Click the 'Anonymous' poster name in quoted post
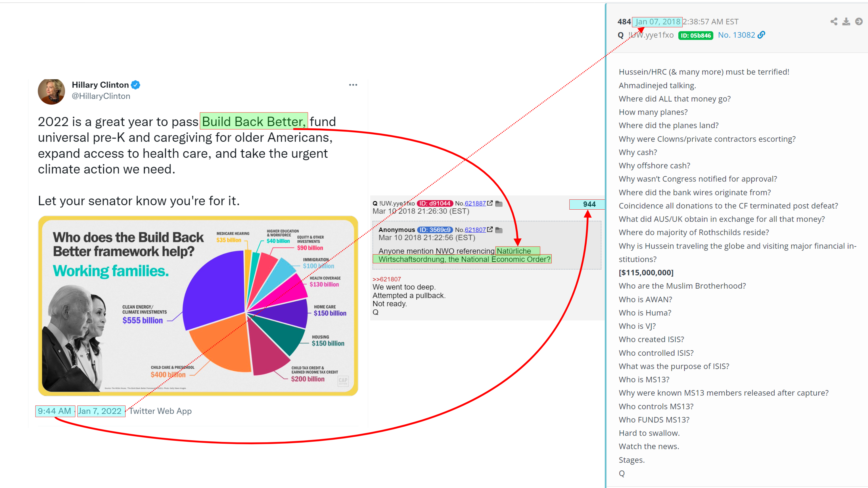Image resolution: width=868 pixels, height=488 pixels. 397,230
